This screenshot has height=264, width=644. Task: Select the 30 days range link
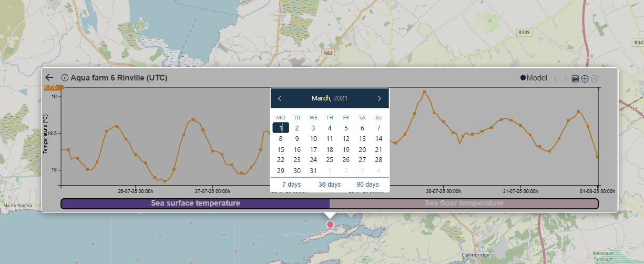click(330, 185)
